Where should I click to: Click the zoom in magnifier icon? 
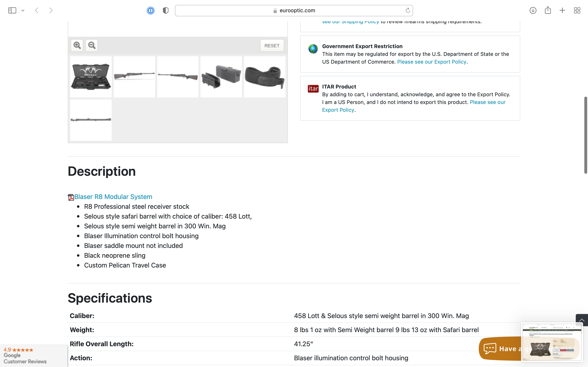pyautogui.click(x=77, y=45)
